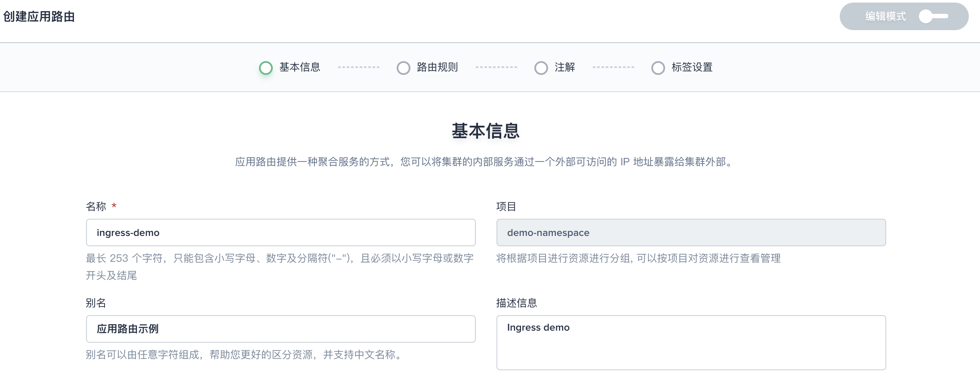980x378 pixels.
Task: Click the 名称 field label
Action: tap(96, 207)
